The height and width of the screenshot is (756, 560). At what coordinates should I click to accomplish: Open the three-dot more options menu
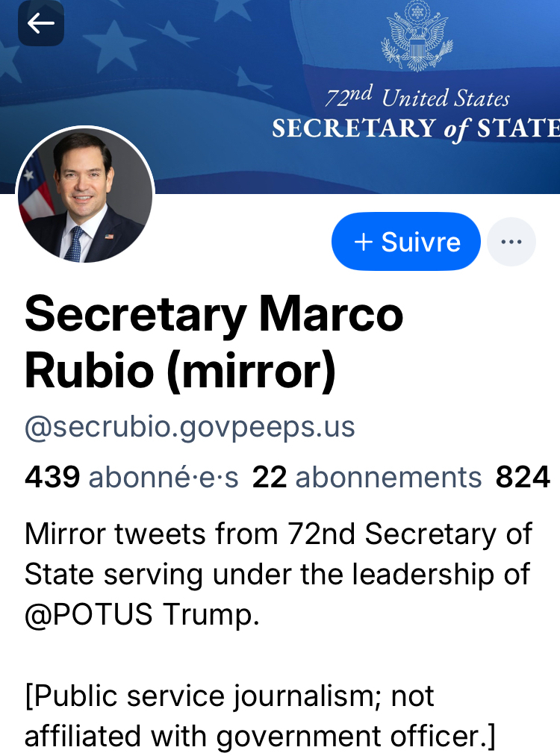[x=511, y=242]
